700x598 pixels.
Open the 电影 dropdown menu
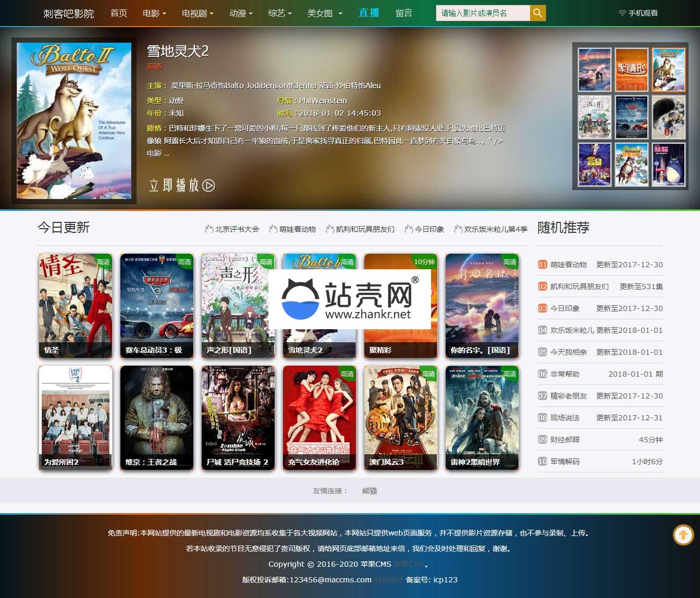tap(153, 13)
